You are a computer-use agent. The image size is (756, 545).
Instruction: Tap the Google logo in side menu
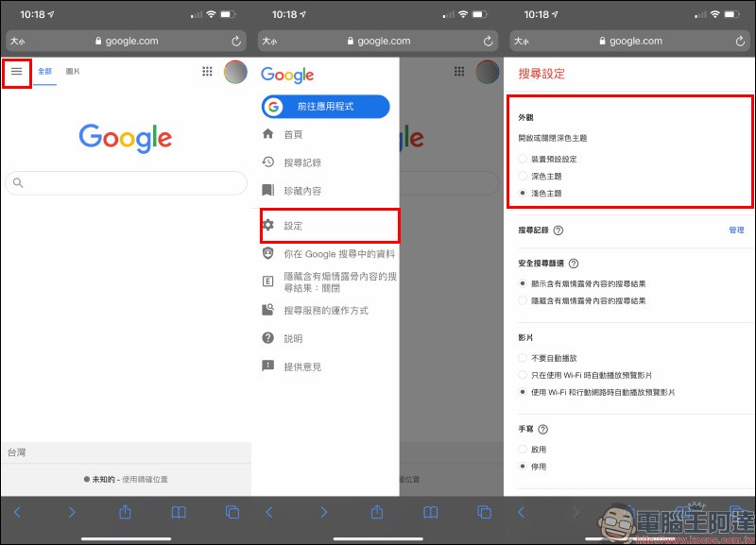tap(287, 76)
